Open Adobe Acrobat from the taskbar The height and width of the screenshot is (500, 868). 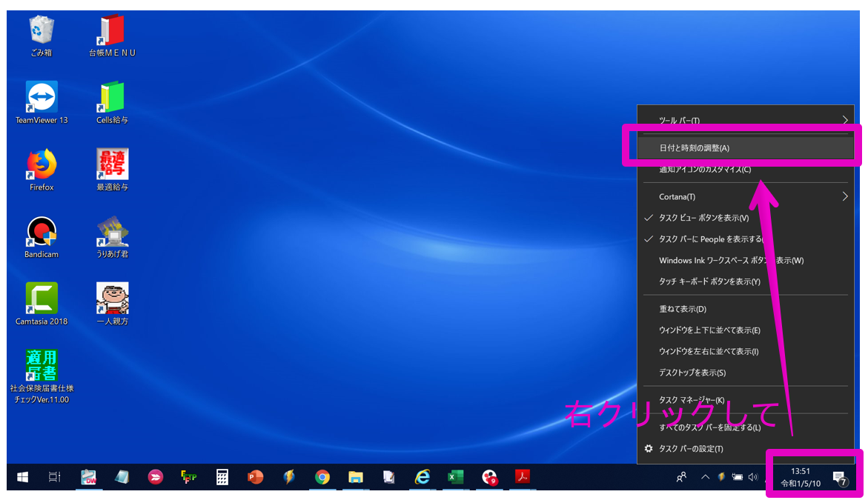523,477
